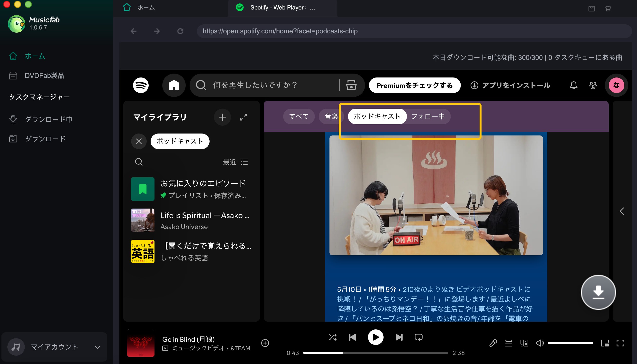Expand My Library with the arrows icon
The height and width of the screenshot is (364, 637).
click(x=243, y=117)
